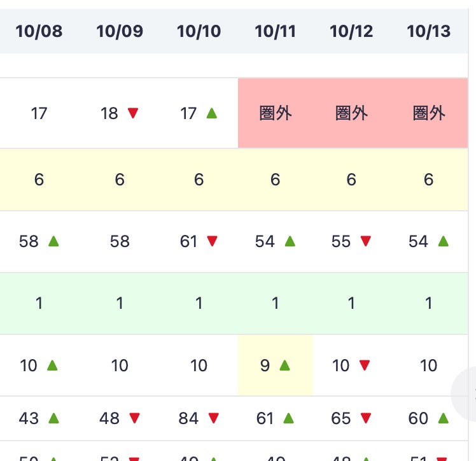Click the green up arrow beside 58
Image resolution: width=476 pixels, height=461 pixels.
coord(53,241)
